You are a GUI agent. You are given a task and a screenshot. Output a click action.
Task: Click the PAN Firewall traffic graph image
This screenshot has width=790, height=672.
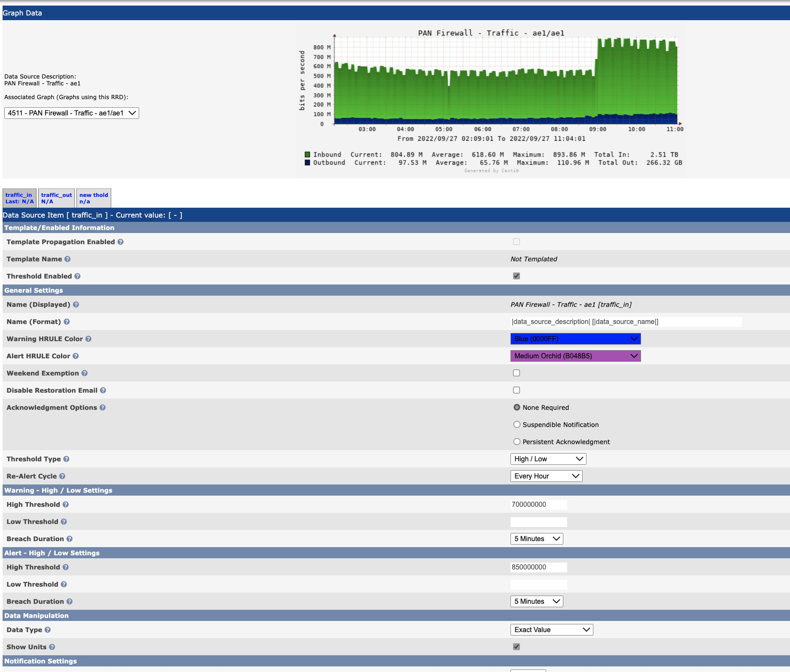(x=491, y=100)
